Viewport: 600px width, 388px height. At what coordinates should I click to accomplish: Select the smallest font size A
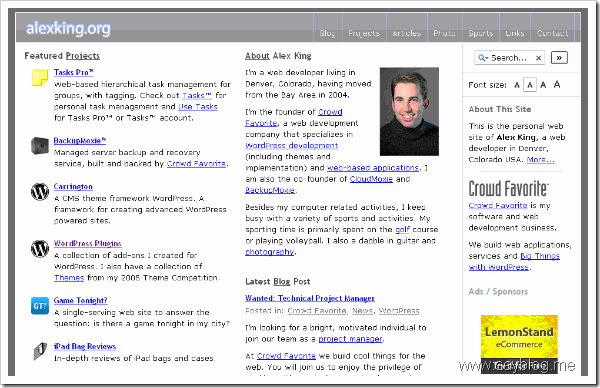click(517, 85)
